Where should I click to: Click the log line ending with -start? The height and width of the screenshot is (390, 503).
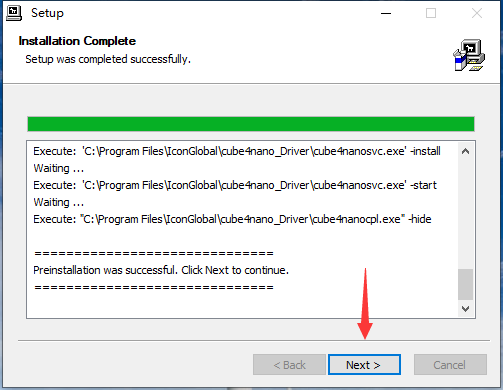point(235,185)
